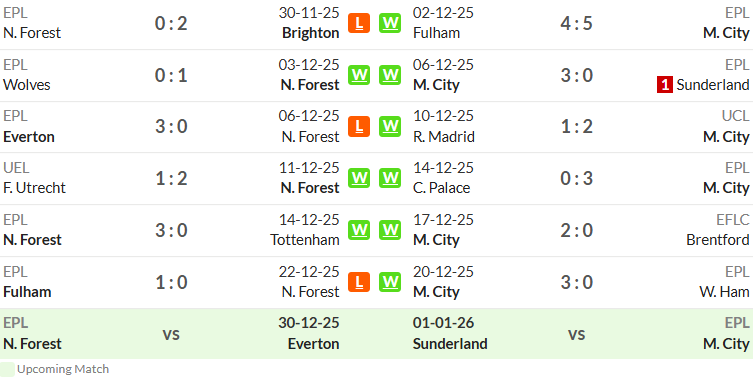Click the orange L badge for Everton 06-12-25
Image resolution: width=753 pixels, height=392 pixels.
pyautogui.click(x=359, y=127)
